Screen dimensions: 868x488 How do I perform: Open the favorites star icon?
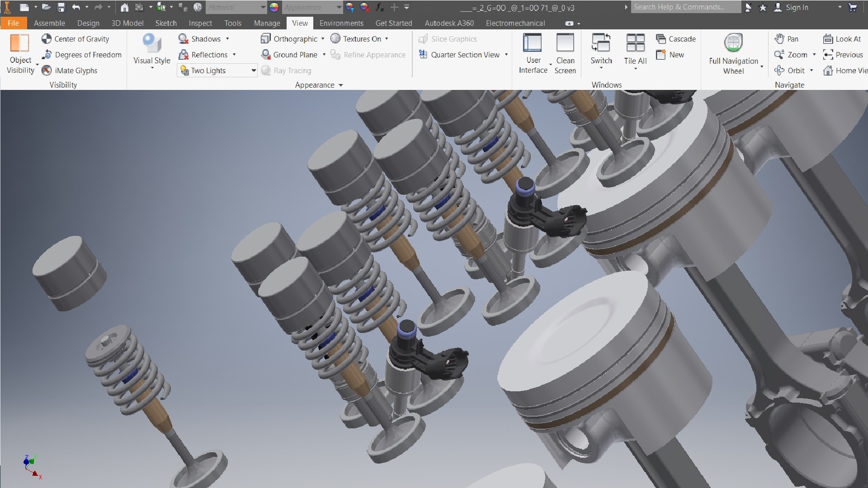pos(763,7)
